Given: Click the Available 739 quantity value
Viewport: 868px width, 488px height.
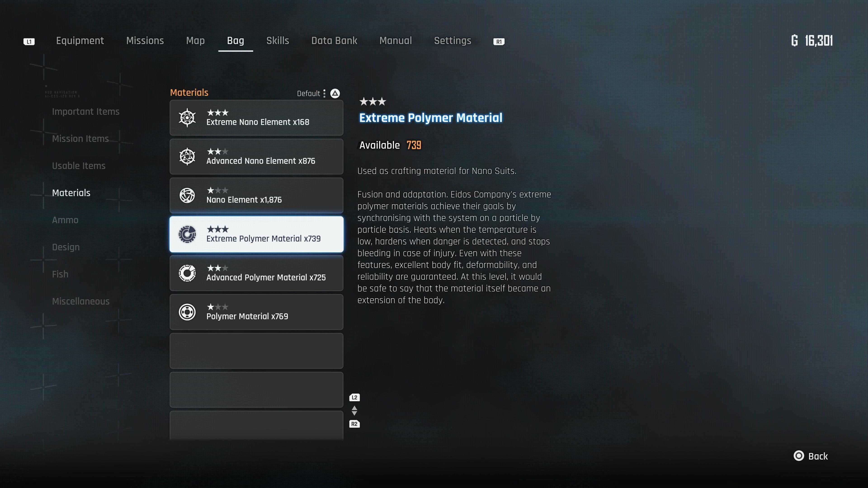Looking at the screenshot, I should (414, 145).
